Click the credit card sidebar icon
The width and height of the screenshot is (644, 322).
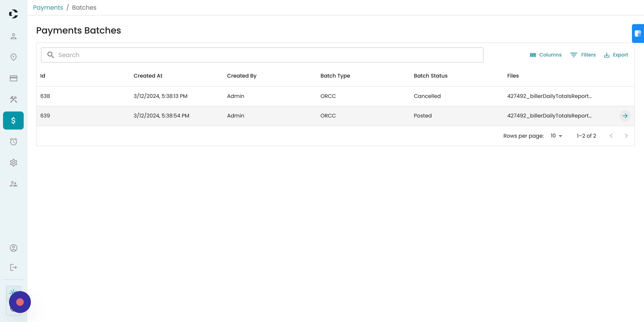[x=14, y=78]
